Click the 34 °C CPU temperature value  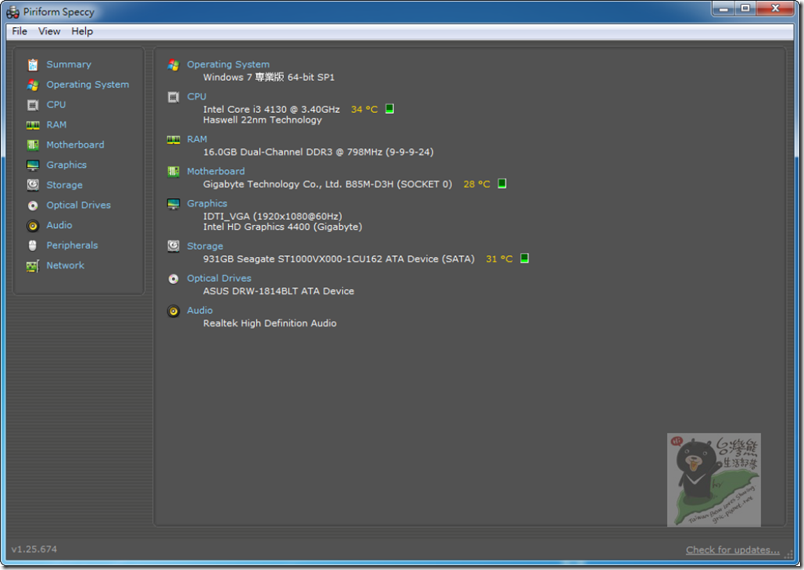pos(364,109)
